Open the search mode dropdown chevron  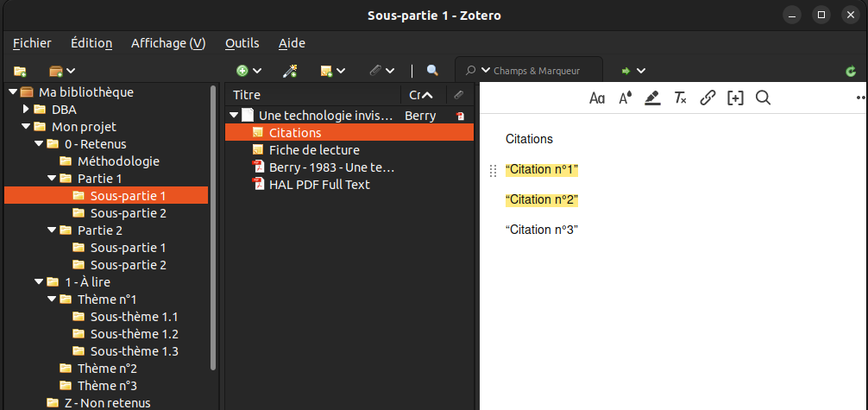tap(486, 71)
